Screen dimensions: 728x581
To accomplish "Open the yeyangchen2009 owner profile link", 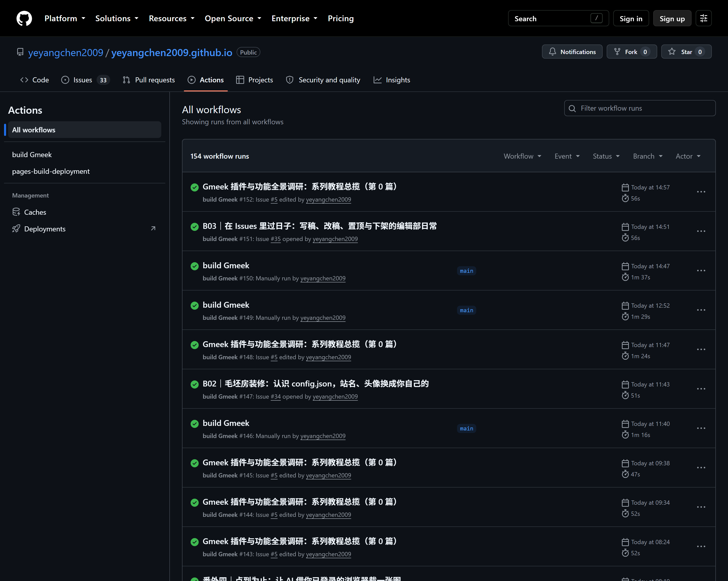I will [65, 53].
